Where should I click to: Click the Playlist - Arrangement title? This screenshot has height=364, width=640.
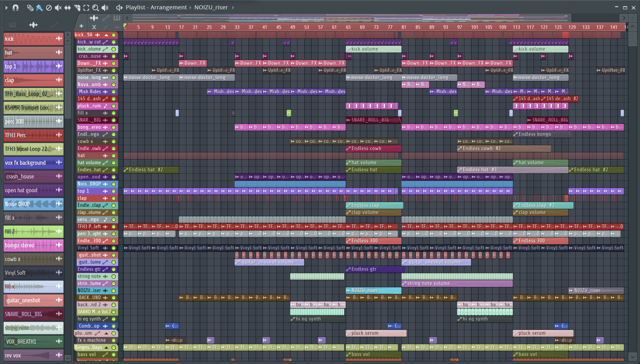[156, 8]
